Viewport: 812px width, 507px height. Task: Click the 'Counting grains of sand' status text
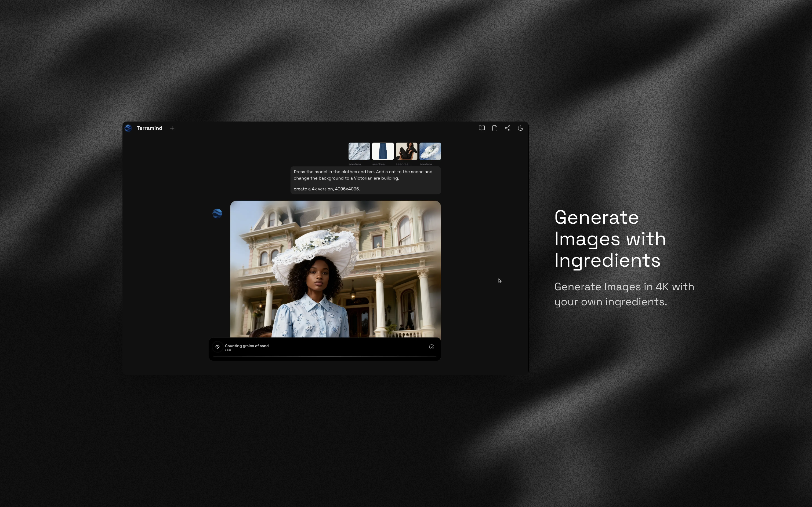[247, 346]
